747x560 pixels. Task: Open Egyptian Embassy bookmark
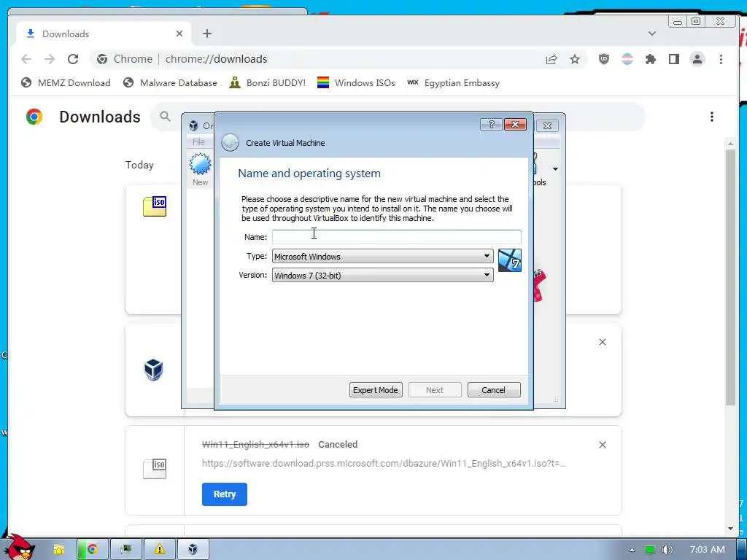click(454, 83)
